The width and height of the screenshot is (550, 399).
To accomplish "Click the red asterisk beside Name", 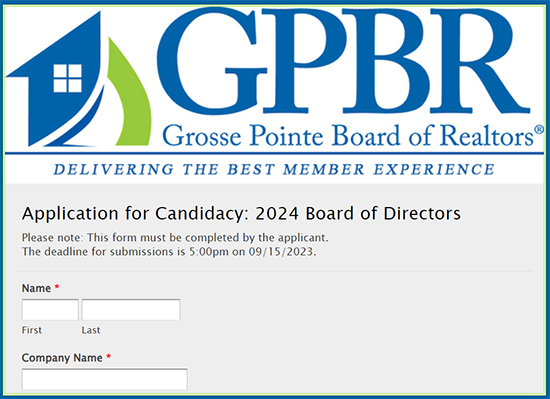I will coord(57,288).
